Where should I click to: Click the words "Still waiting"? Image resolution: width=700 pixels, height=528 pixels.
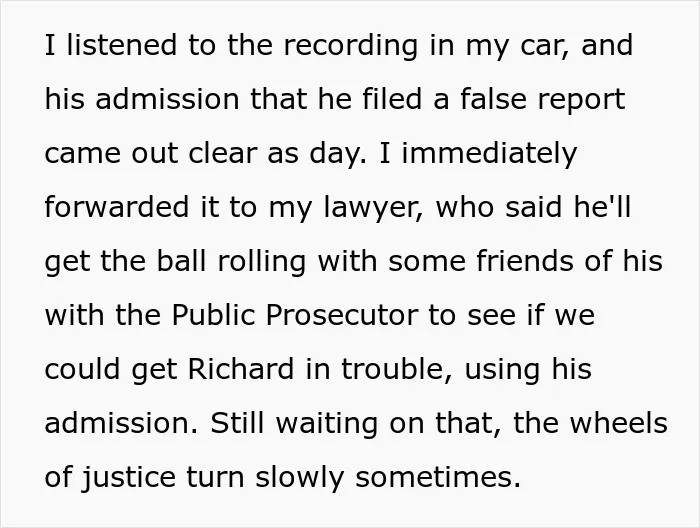coord(294,425)
